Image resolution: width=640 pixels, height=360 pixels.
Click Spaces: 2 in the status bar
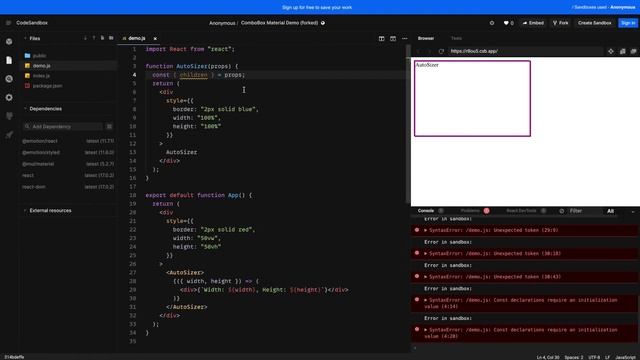574,357
